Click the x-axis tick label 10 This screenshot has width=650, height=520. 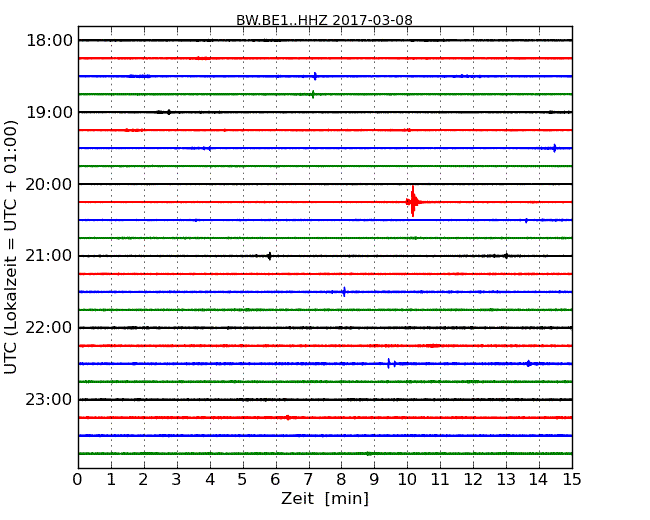(x=407, y=480)
